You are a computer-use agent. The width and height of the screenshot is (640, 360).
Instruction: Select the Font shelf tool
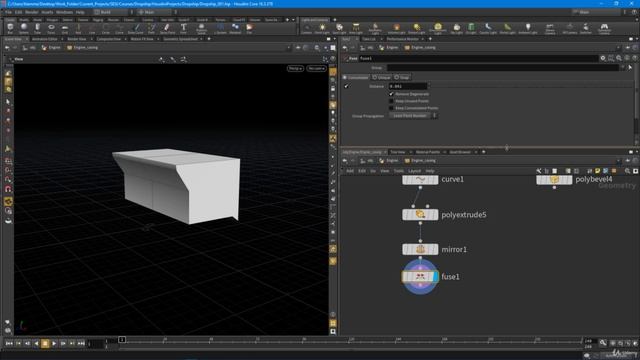(x=183, y=28)
